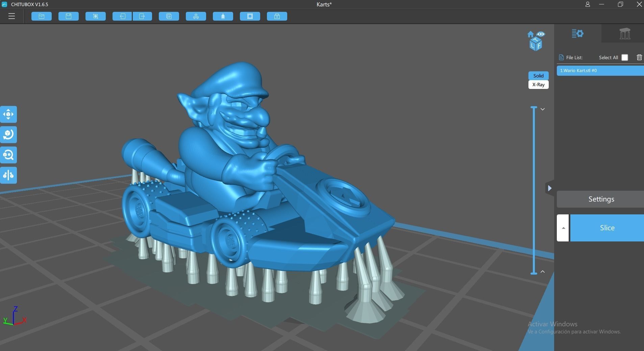Click the XYZ axis indicator
This screenshot has width=644, height=351.
(x=15, y=316)
